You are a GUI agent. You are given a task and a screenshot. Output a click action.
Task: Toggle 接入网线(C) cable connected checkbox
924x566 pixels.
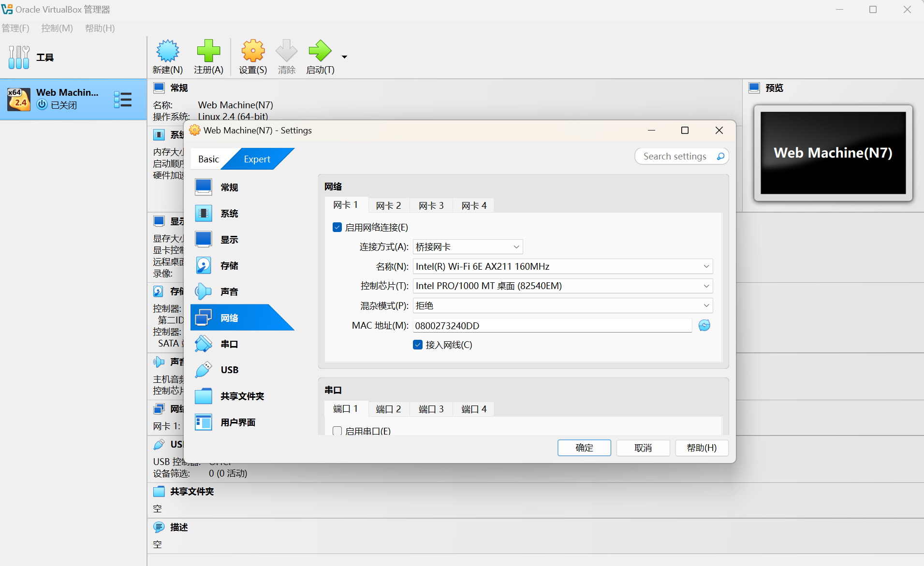click(418, 345)
